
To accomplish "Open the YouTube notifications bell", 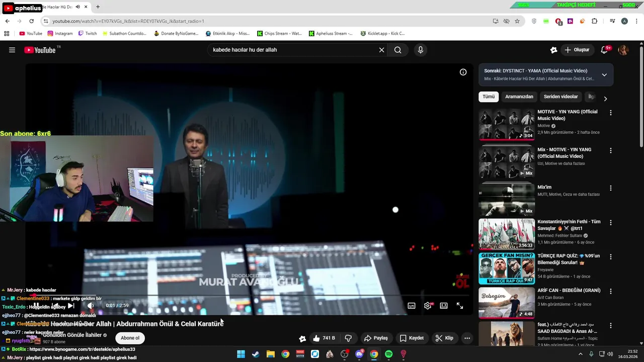I will pos(605,50).
